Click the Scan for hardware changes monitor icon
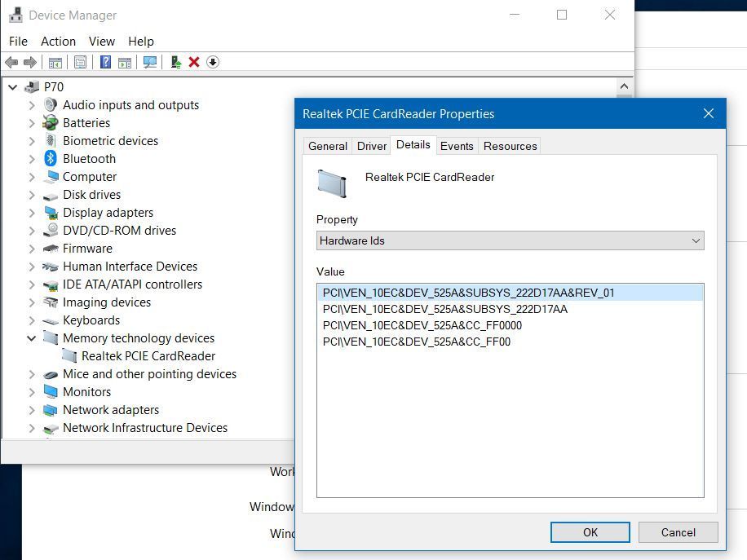 tap(150, 63)
